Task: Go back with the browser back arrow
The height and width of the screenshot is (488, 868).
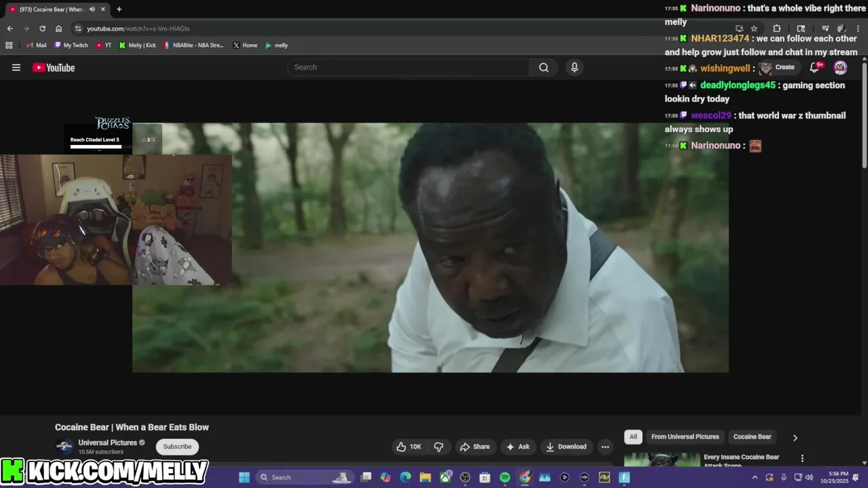Action: (x=9, y=28)
